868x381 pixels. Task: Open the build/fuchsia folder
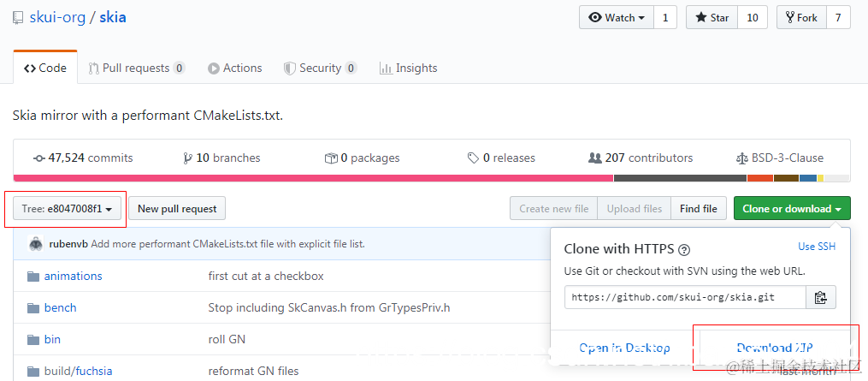pos(78,371)
